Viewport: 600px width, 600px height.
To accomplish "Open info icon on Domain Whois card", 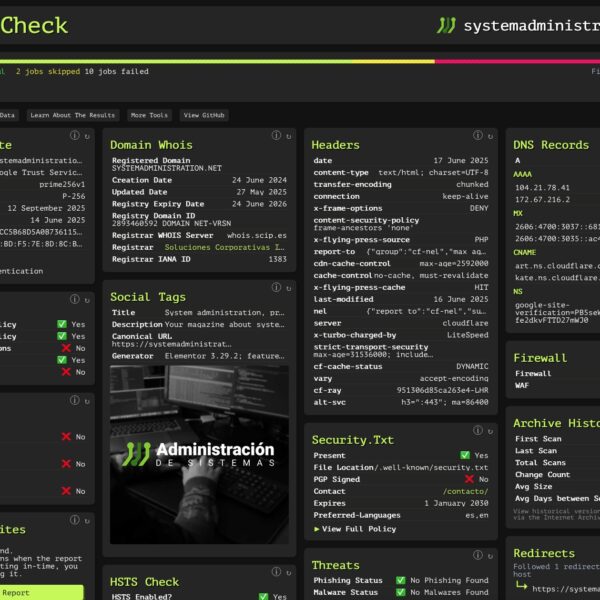I will click(276, 135).
